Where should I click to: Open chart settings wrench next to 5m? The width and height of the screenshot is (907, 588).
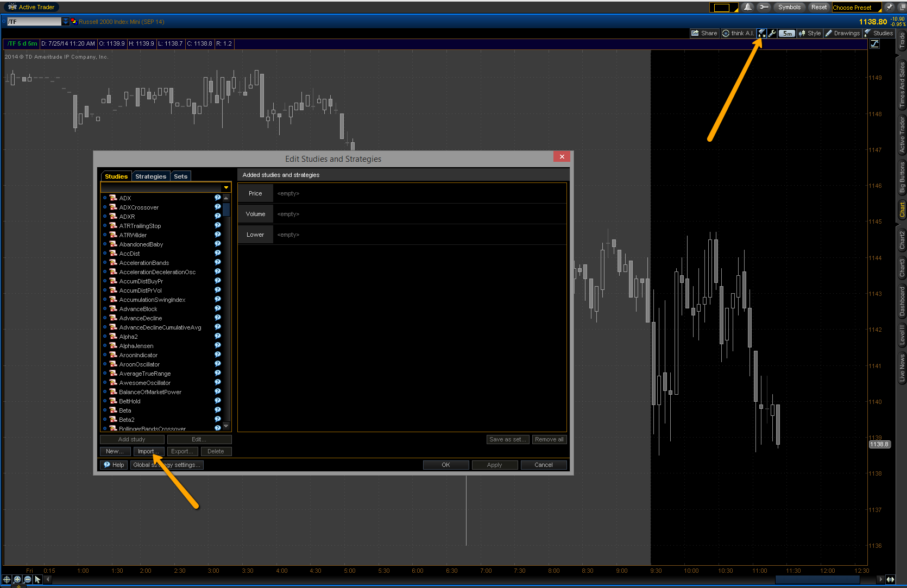[772, 33]
